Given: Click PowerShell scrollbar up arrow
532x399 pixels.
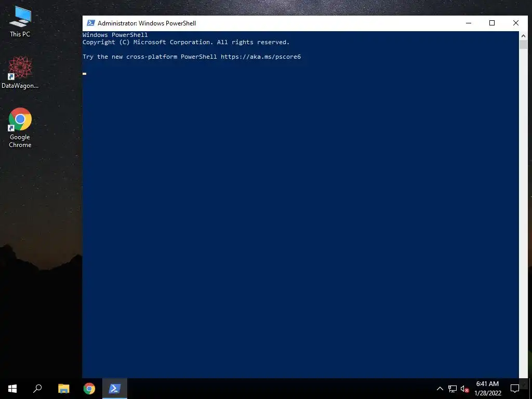Looking at the screenshot, I should (523, 36).
